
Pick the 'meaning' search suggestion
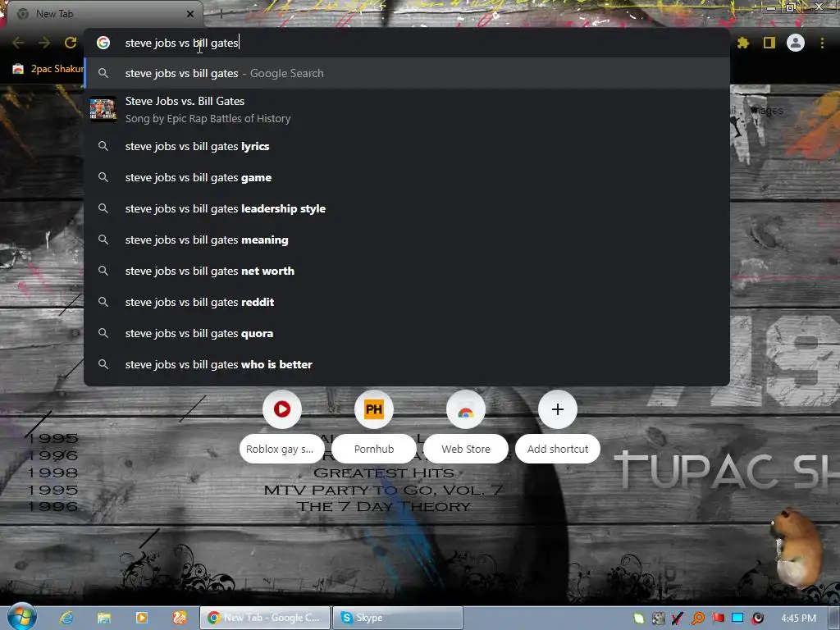[407, 240]
